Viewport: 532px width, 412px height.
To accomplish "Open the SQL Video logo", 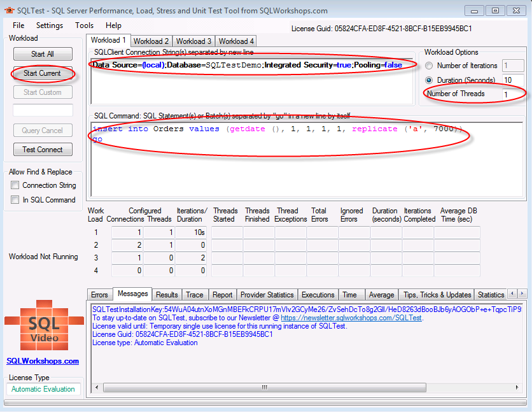I will pyautogui.click(x=44, y=325).
